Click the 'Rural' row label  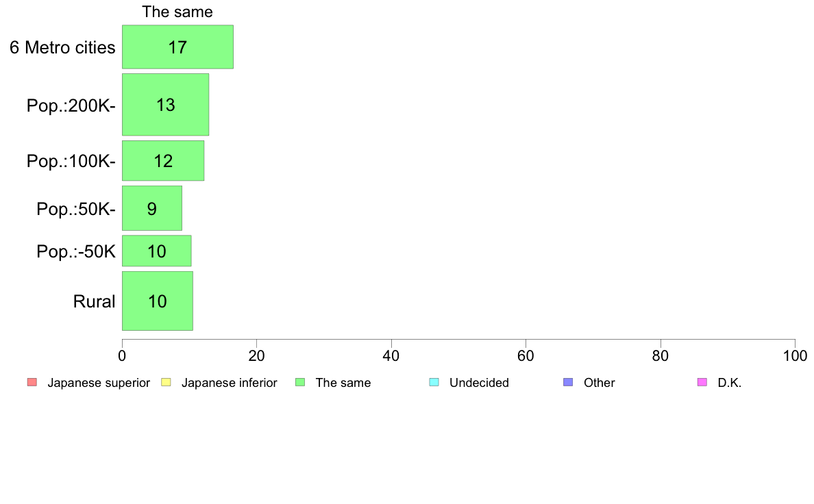click(x=94, y=301)
